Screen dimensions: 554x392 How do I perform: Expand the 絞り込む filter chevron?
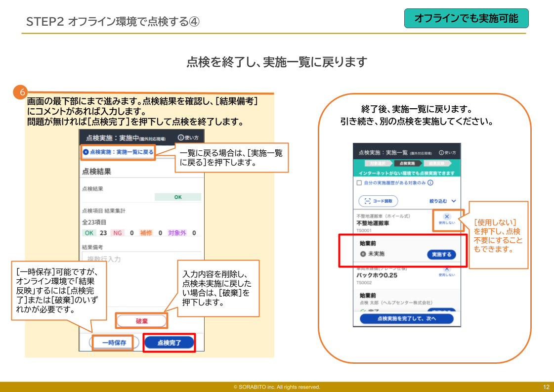tap(454, 201)
